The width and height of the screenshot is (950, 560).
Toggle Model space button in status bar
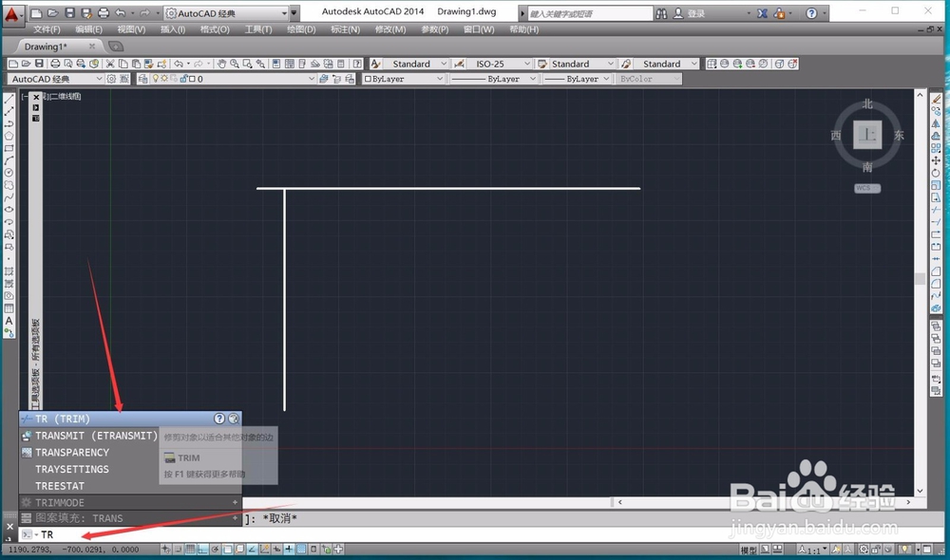tap(749, 550)
